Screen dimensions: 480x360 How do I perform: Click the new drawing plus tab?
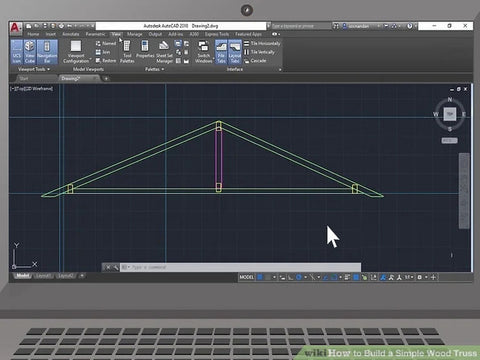click(x=106, y=79)
